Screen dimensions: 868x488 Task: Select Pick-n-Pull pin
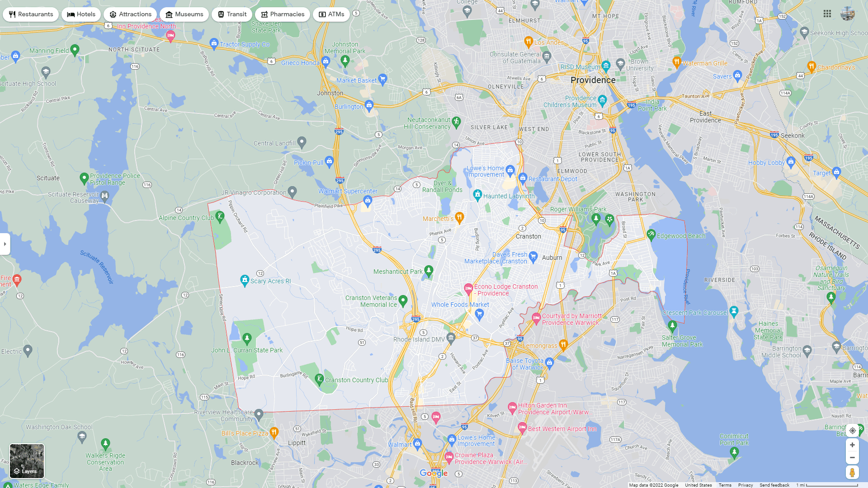[329, 161]
